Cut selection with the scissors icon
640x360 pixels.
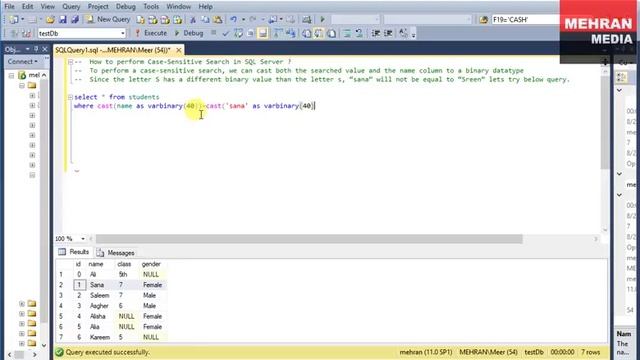click(x=193, y=20)
